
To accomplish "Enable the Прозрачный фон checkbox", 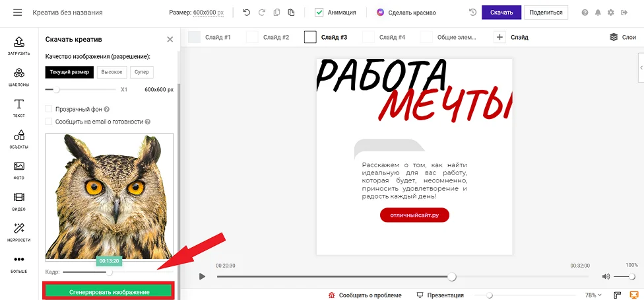I will point(48,109).
